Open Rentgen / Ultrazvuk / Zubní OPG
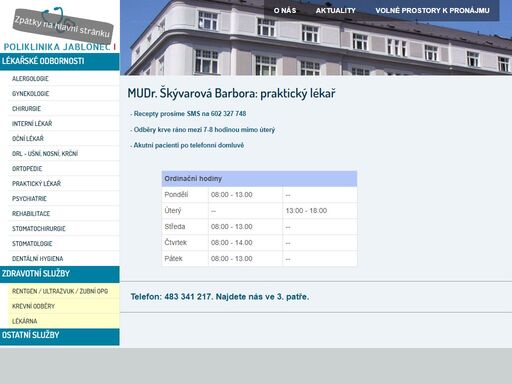512x384 pixels. [60, 291]
